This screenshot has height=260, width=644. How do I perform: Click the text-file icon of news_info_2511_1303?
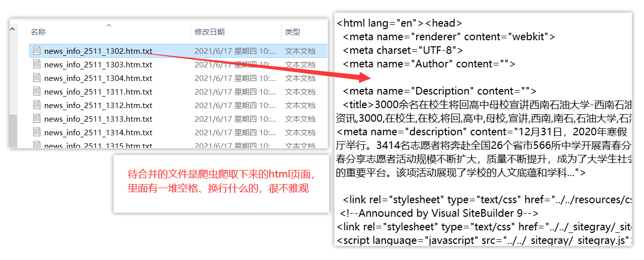[36, 64]
